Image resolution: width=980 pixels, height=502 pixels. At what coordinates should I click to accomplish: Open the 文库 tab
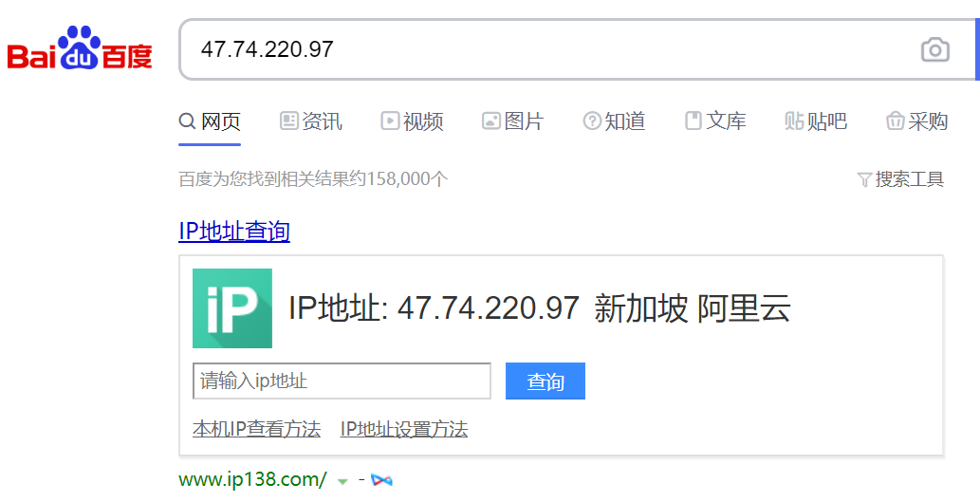pyautogui.click(x=715, y=121)
